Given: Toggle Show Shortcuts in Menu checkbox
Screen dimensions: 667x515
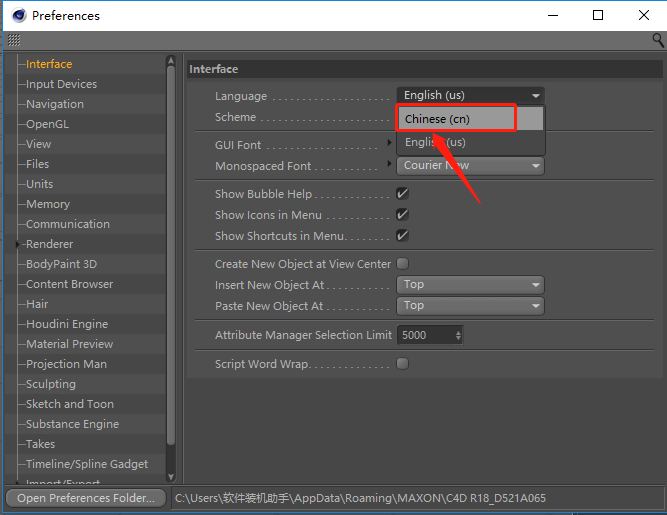Looking at the screenshot, I should point(402,235).
